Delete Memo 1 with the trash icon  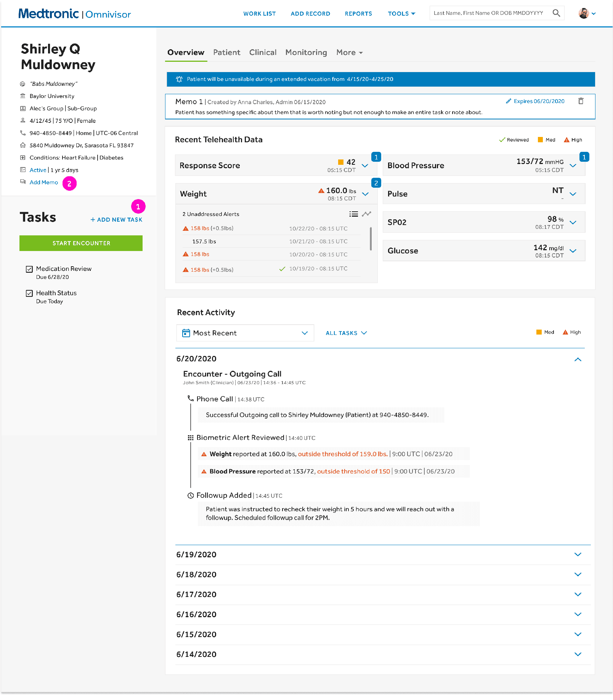581,101
